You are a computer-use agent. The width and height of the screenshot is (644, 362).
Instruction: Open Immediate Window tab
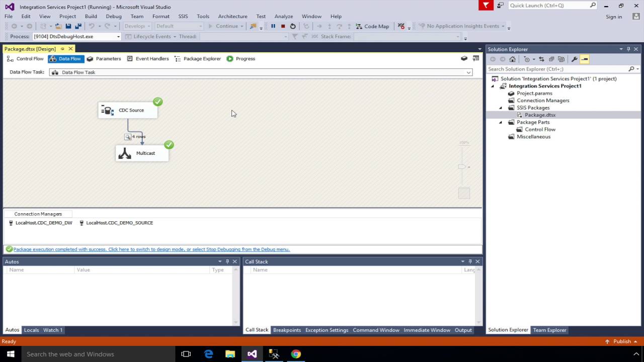427,330
